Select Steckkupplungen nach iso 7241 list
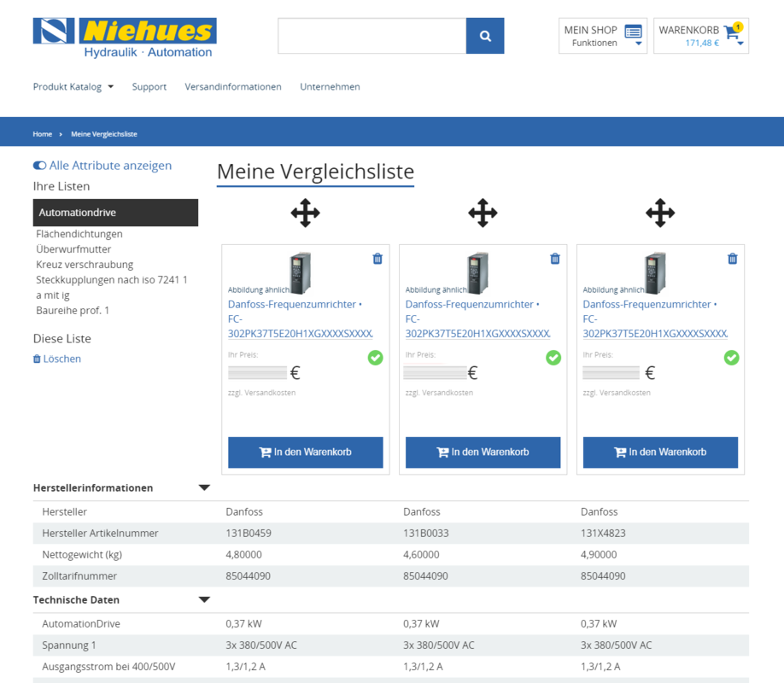 [x=112, y=288]
